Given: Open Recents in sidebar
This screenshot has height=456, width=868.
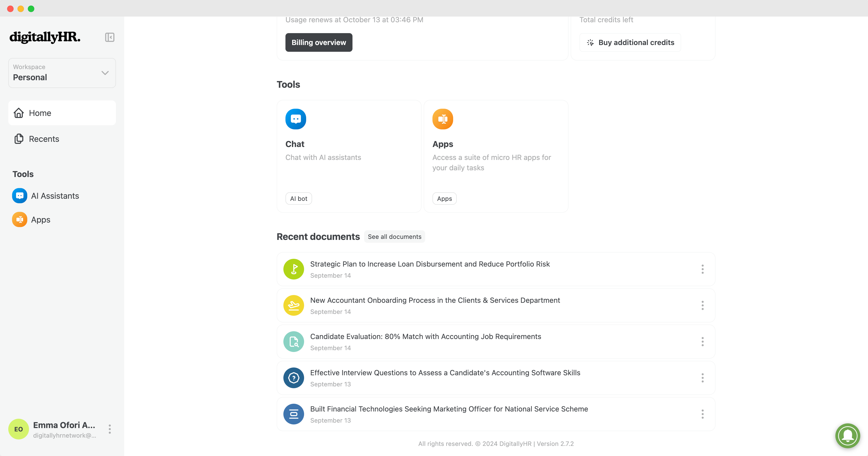Looking at the screenshot, I should point(44,139).
